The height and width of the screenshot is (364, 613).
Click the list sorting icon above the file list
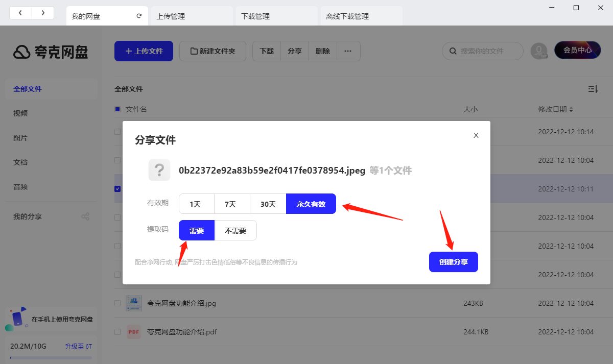593,88
